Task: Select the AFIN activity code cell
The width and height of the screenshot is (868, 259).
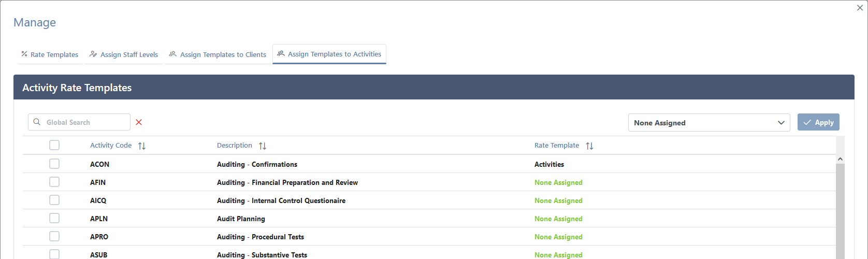Action: pos(98,182)
